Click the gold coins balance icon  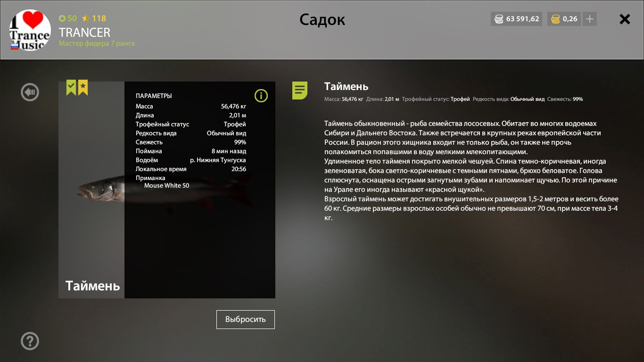point(555,19)
